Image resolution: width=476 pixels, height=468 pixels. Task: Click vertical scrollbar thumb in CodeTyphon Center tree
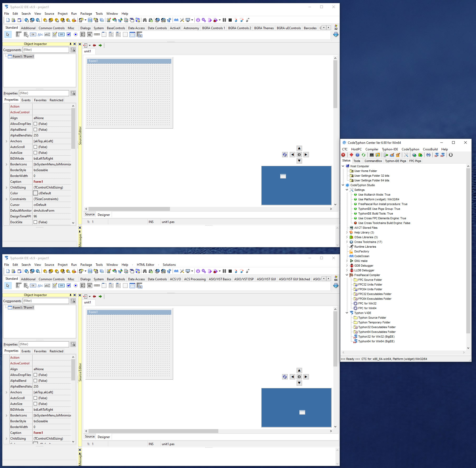[x=468, y=251]
